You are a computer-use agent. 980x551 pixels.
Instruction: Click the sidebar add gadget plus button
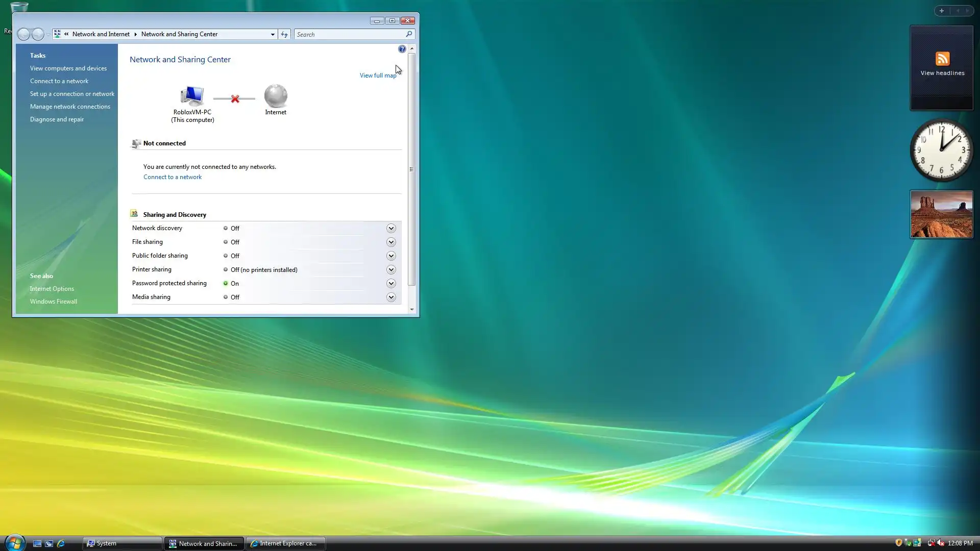(x=942, y=11)
